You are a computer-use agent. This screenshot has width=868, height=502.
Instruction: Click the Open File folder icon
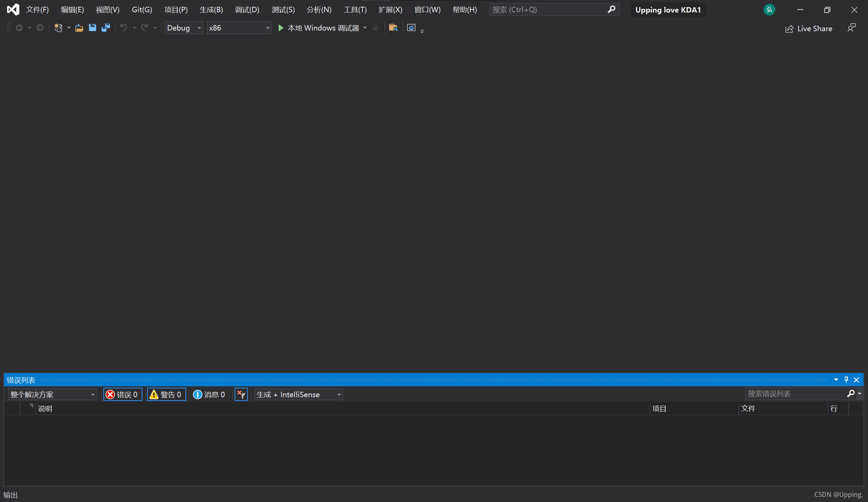pos(79,28)
